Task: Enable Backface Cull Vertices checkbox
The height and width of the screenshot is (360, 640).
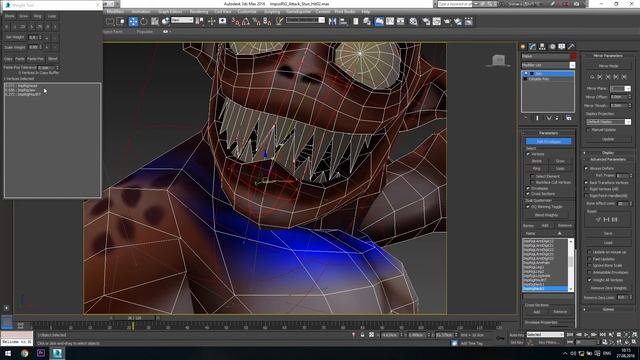Action: (x=533, y=182)
